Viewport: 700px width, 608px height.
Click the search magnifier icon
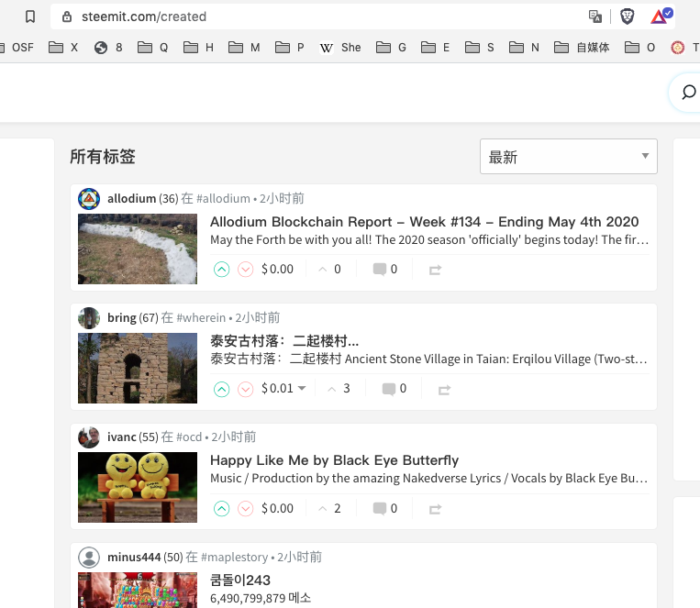pyautogui.click(x=688, y=93)
